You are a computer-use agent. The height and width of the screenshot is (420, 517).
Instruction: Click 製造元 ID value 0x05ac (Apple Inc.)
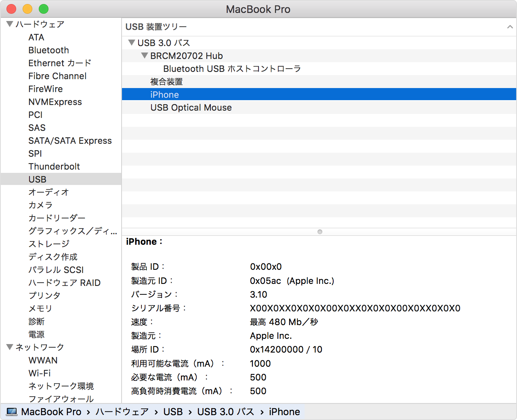[x=292, y=281]
